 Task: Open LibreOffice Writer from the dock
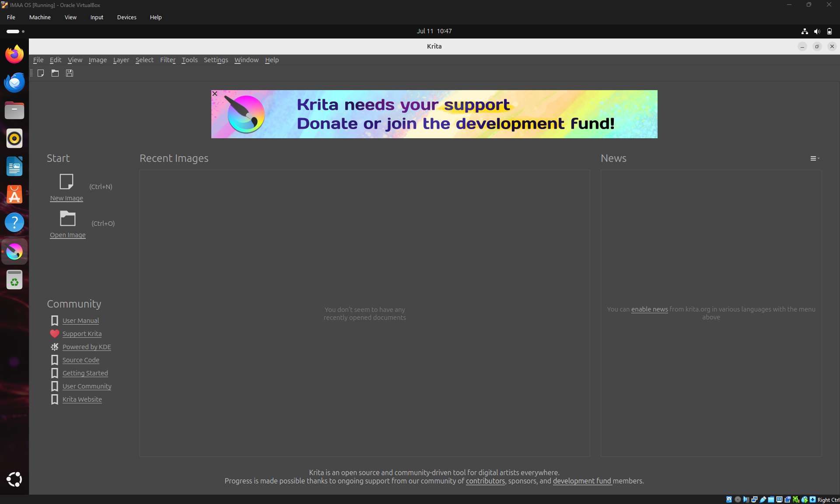(x=14, y=166)
